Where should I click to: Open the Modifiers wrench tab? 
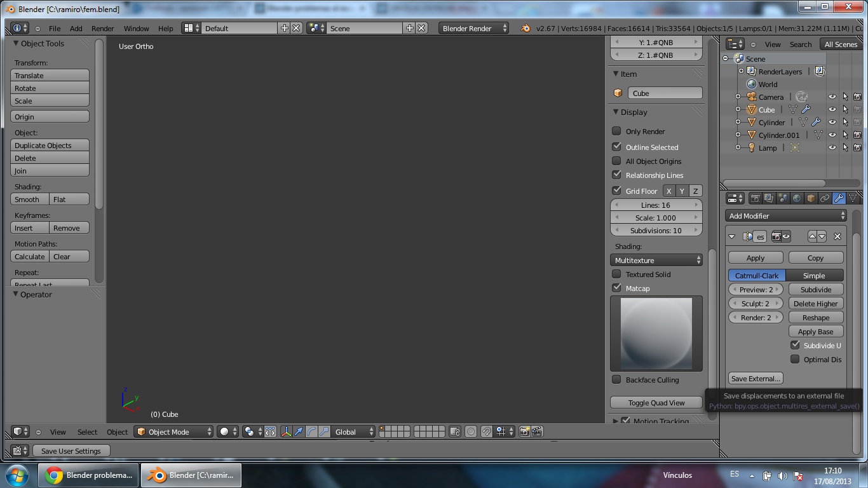click(x=839, y=198)
